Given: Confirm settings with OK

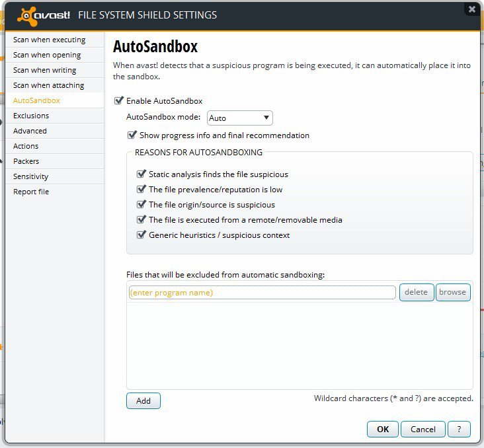Looking at the screenshot, I should pyautogui.click(x=383, y=429).
